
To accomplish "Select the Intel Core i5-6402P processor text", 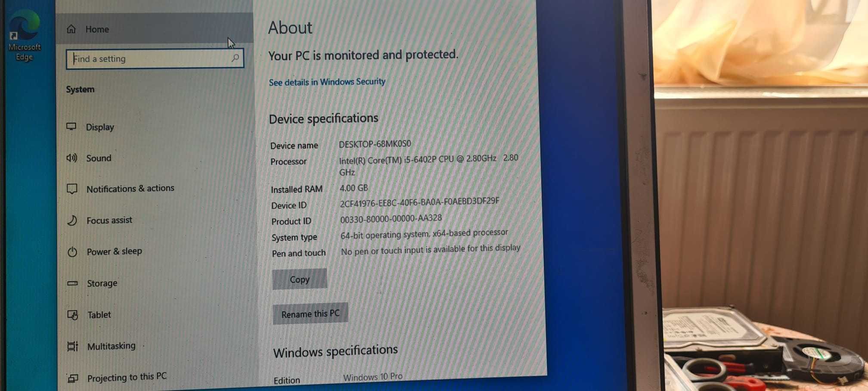I will tap(428, 165).
